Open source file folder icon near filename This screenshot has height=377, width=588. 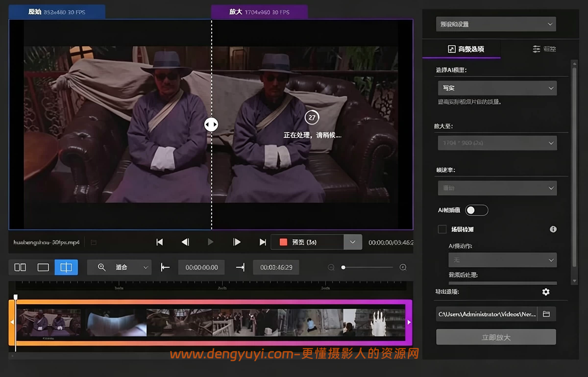coord(94,242)
